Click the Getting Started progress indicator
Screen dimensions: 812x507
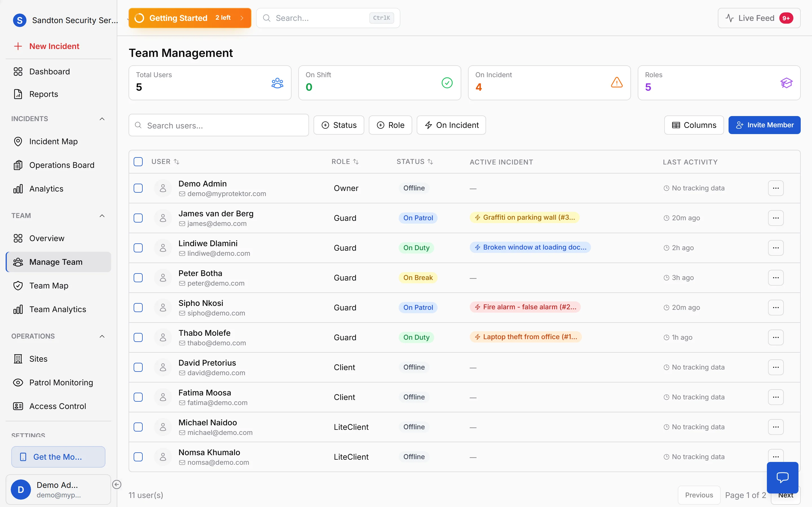[x=189, y=18]
